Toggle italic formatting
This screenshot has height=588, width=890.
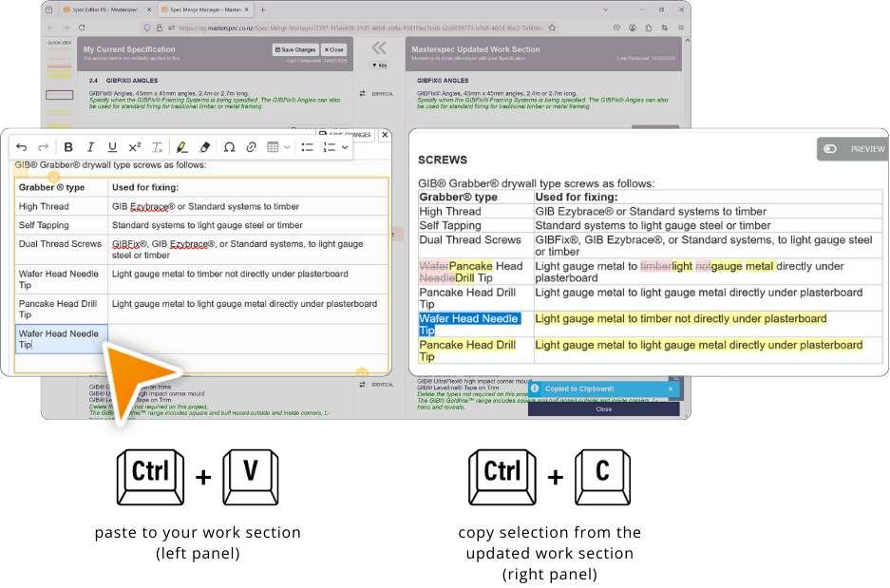pyautogui.click(x=90, y=147)
